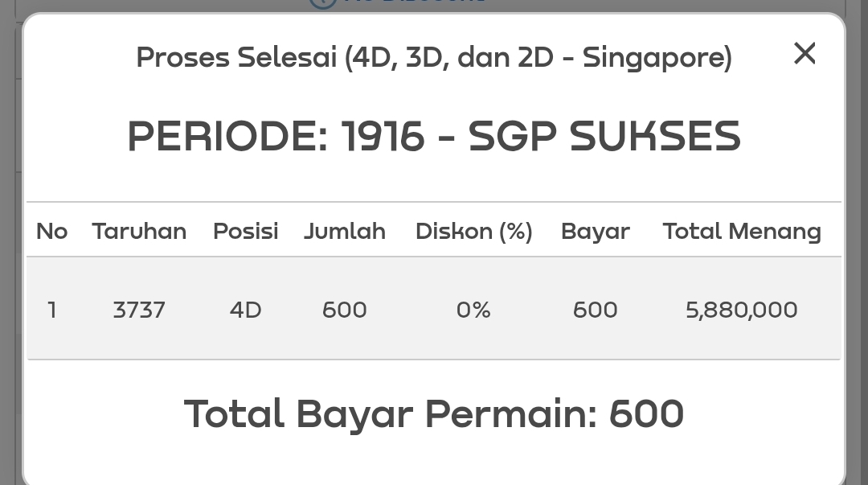Click the dimmed backdrop left of the dialog
Viewport: 868px width, 485px height.
[10, 241]
